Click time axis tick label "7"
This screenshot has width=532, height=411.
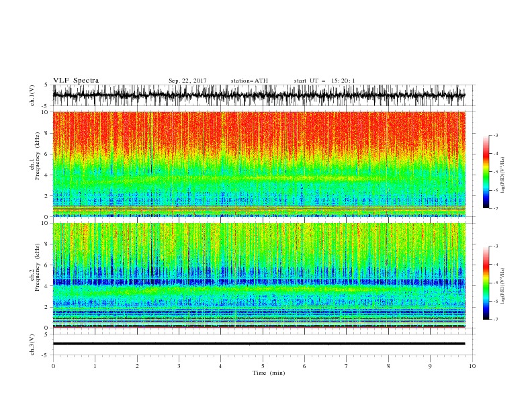(347, 366)
